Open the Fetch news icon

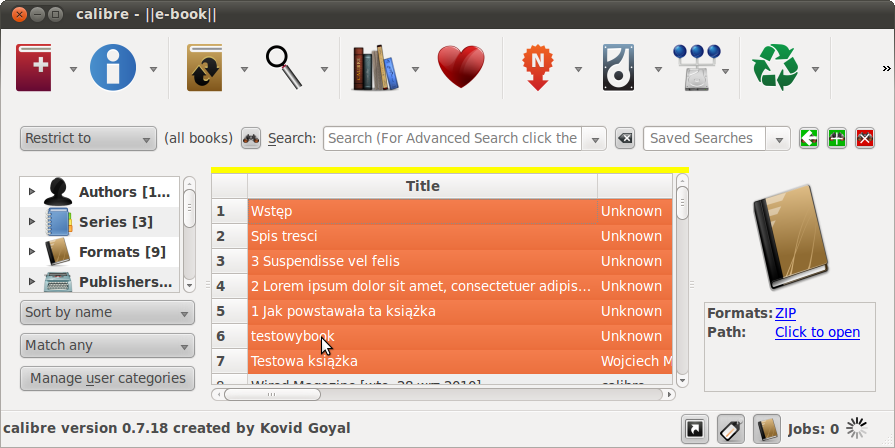tap(538, 68)
